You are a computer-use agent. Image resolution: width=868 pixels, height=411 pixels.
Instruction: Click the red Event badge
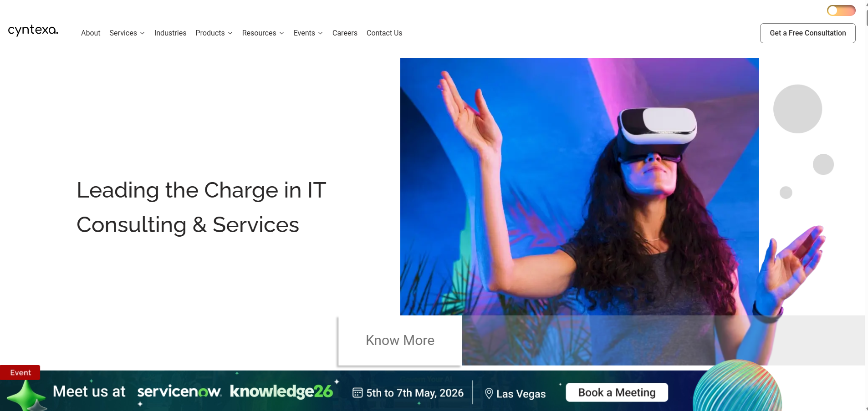[20, 372]
